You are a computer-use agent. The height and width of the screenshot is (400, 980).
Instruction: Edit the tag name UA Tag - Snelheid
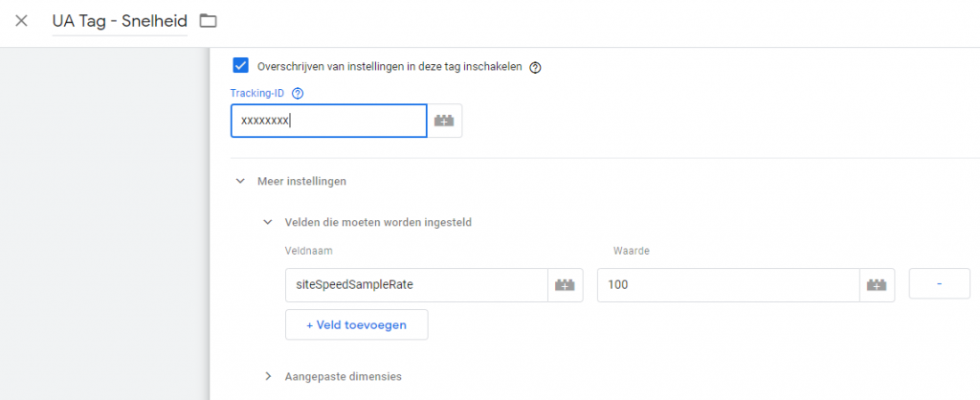120,21
